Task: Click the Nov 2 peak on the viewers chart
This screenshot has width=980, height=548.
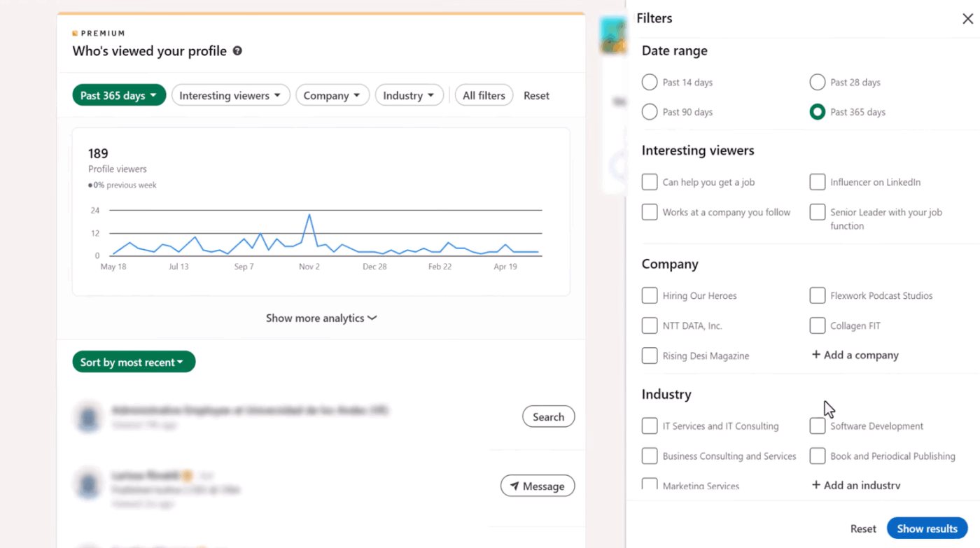Action: (x=309, y=216)
